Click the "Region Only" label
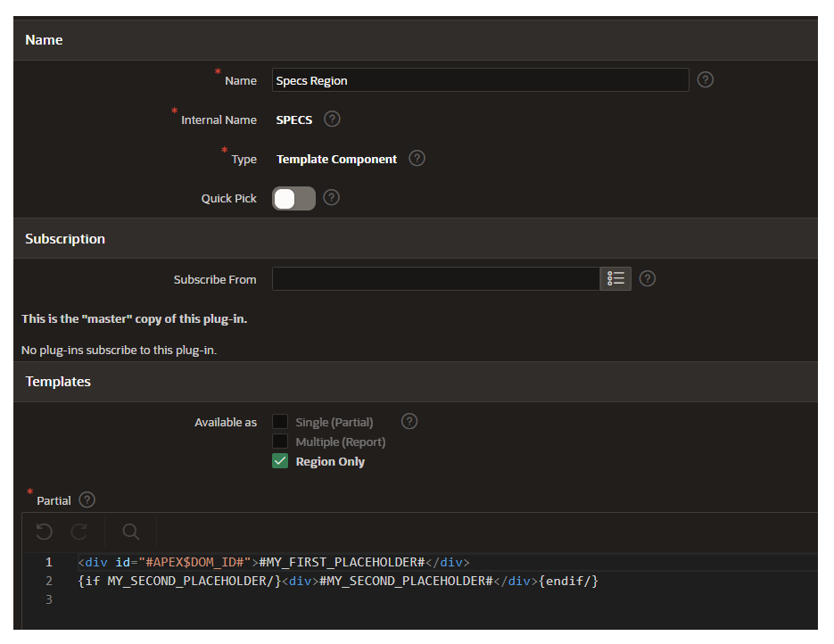 point(330,462)
